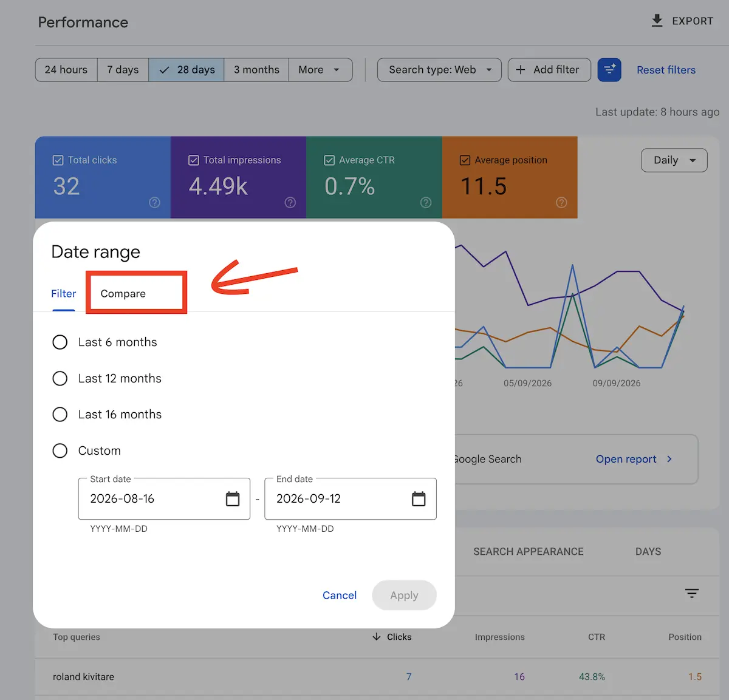Click the Clicks sort arrow icon

pyautogui.click(x=377, y=637)
